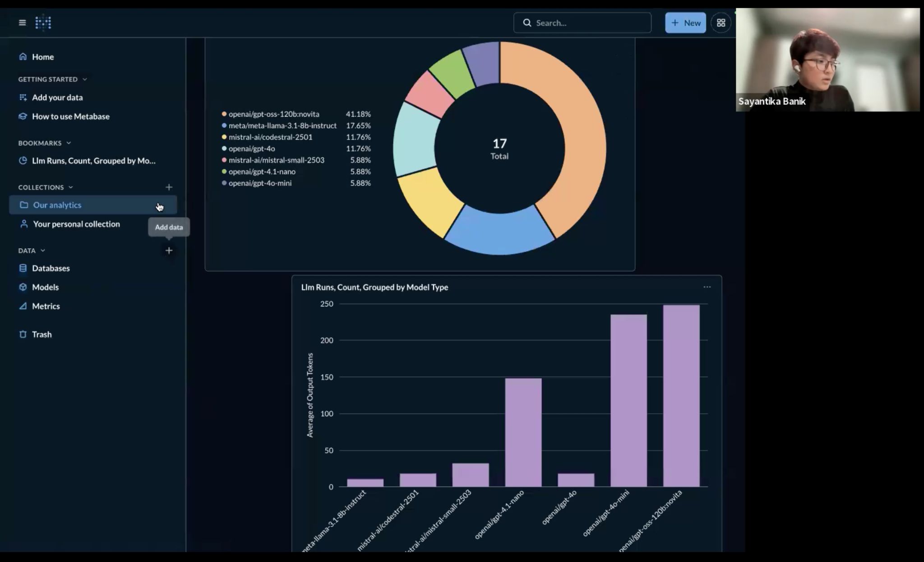The image size is (924, 562).
Task: Click the mistral-small-2503 bar
Action: (x=471, y=475)
